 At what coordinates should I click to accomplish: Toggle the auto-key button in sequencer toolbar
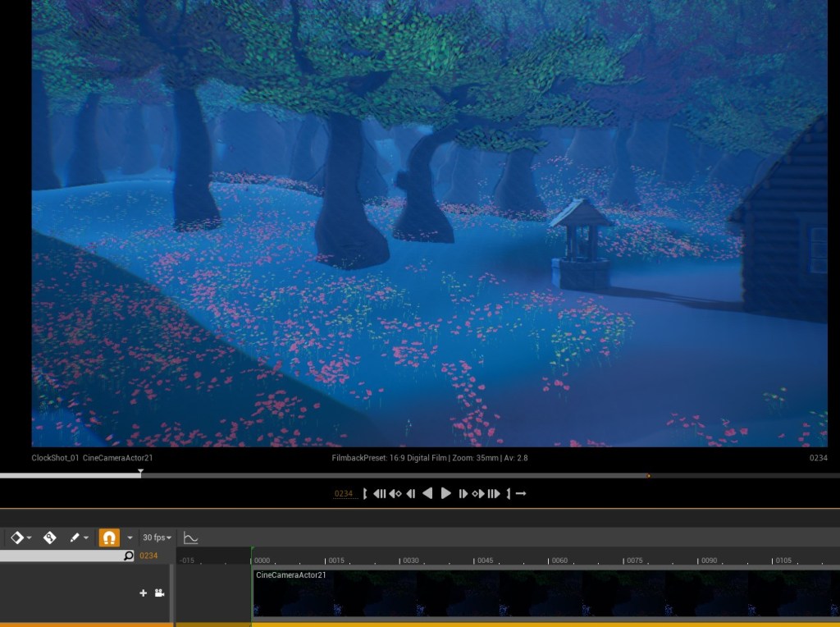[x=50, y=538]
